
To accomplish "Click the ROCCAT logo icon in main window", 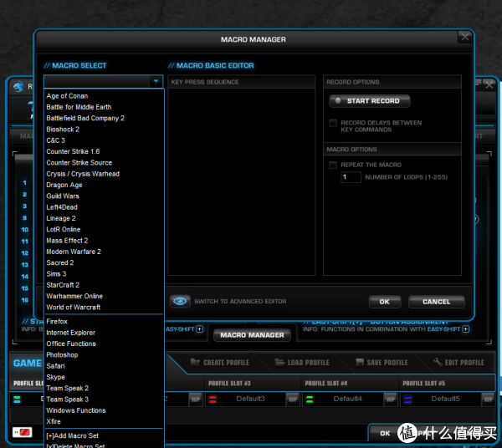I will [x=18, y=86].
